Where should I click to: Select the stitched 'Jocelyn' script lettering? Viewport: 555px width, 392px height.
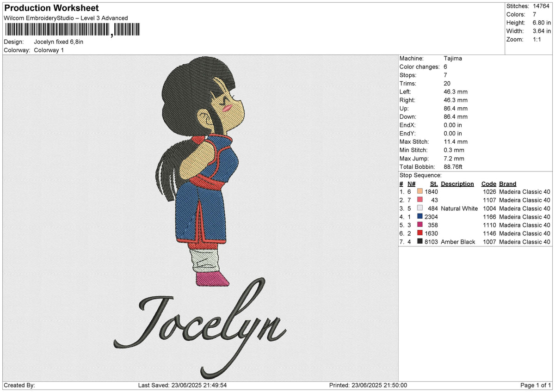tap(200, 328)
